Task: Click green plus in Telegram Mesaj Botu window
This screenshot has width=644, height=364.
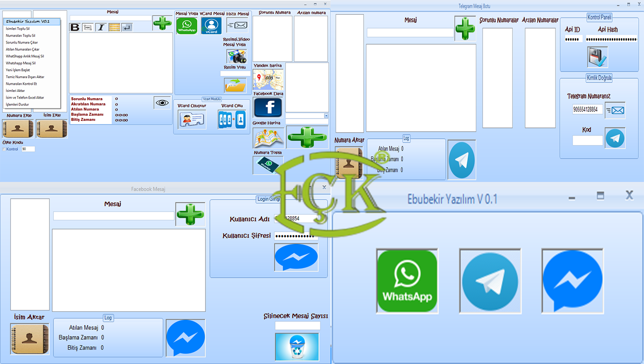Action: click(x=465, y=28)
